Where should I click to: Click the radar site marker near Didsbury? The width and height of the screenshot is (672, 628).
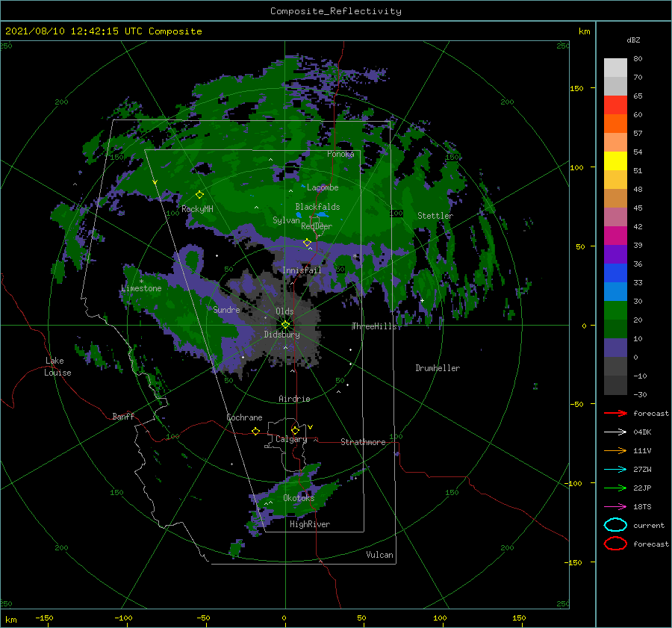coord(285,325)
